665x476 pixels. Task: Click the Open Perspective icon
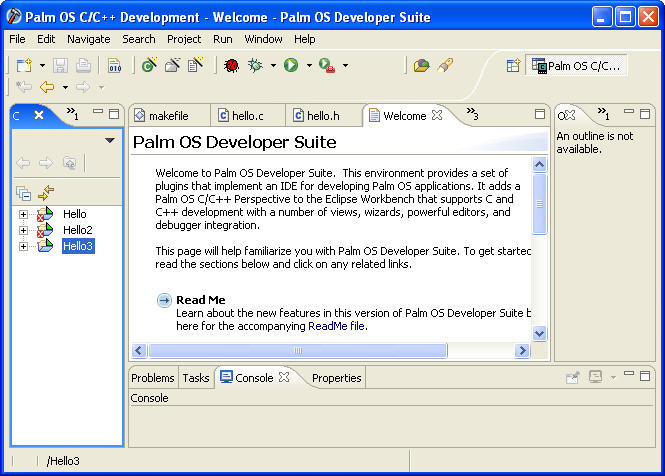[513, 66]
